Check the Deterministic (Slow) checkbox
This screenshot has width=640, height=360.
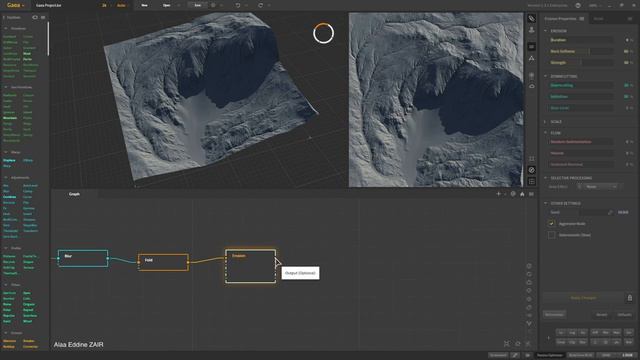(x=552, y=235)
